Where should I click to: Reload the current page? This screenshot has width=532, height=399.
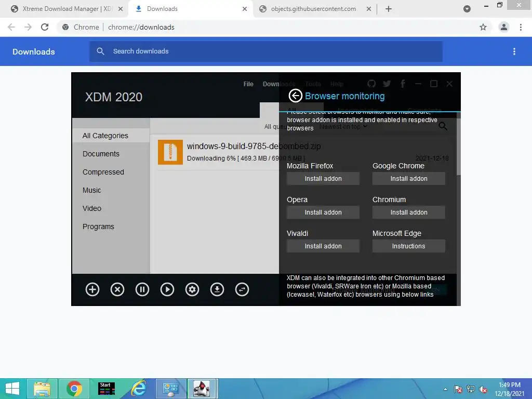(x=45, y=27)
